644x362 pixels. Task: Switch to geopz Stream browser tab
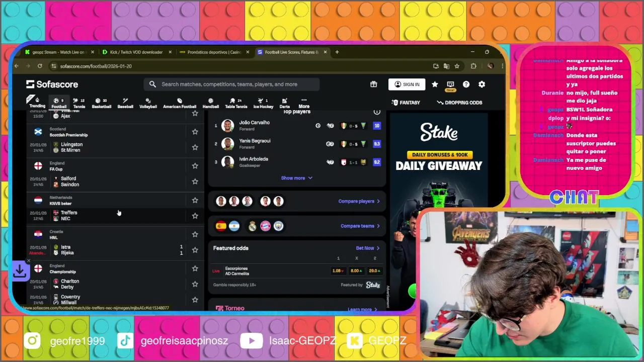pyautogui.click(x=59, y=52)
